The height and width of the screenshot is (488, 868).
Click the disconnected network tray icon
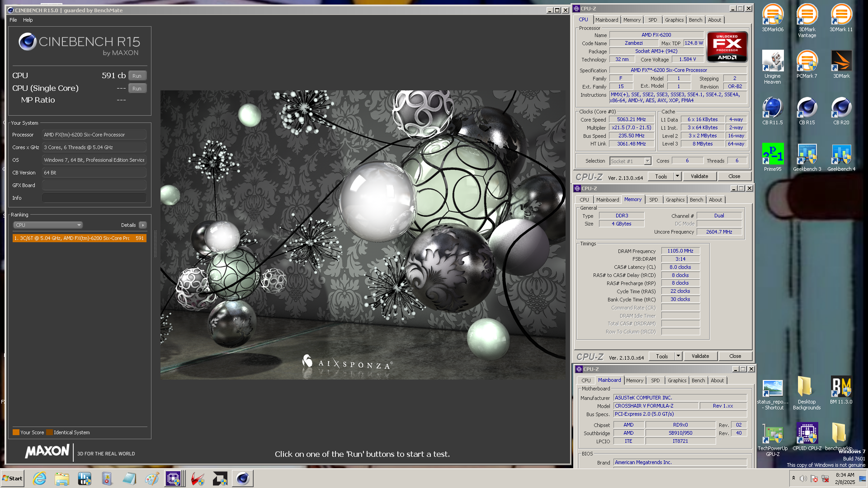(x=825, y=479)
